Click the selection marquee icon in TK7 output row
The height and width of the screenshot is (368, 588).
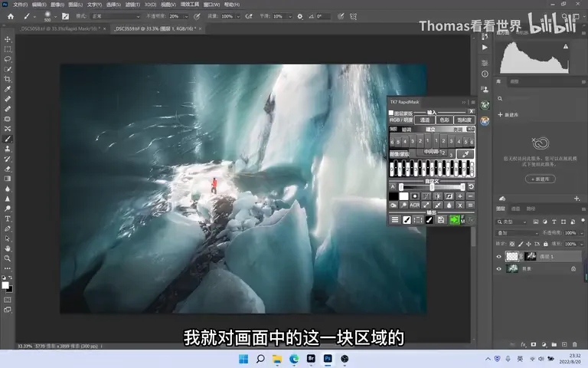(x=418, y=220)
